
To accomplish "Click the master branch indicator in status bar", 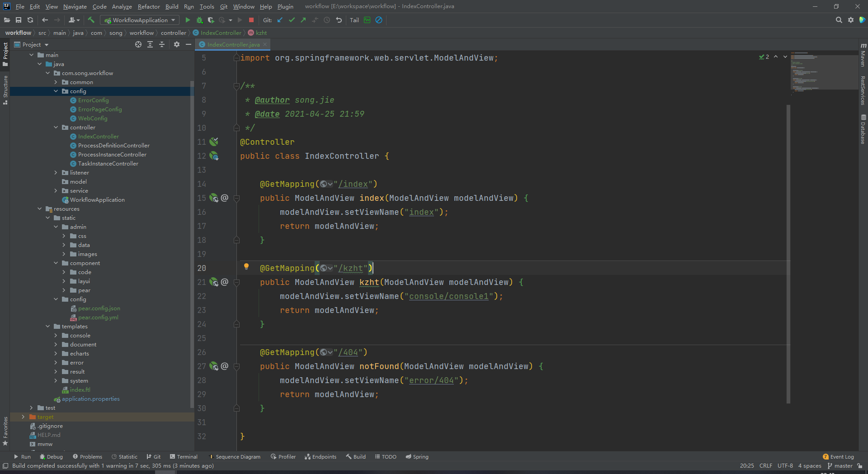I will pos(840,466).
